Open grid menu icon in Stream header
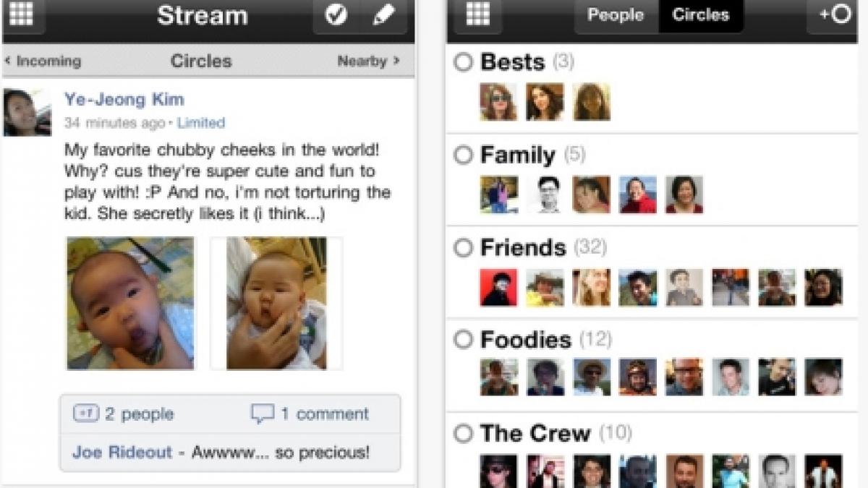 22,14
